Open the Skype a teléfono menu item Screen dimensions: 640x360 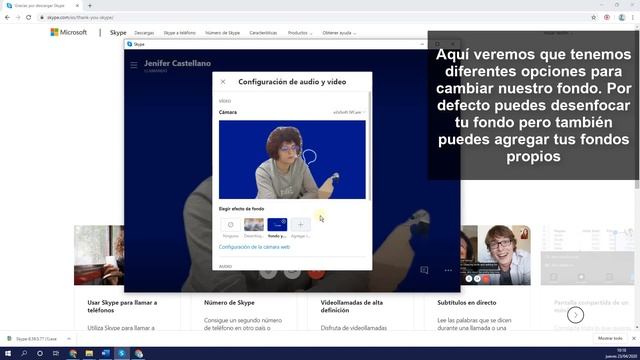180,33
